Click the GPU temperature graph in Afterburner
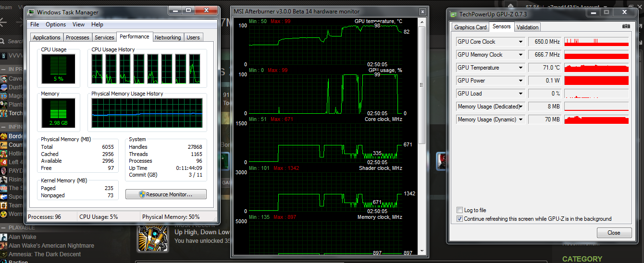Screen dimensions: 644x263 (x=326, y=44)
